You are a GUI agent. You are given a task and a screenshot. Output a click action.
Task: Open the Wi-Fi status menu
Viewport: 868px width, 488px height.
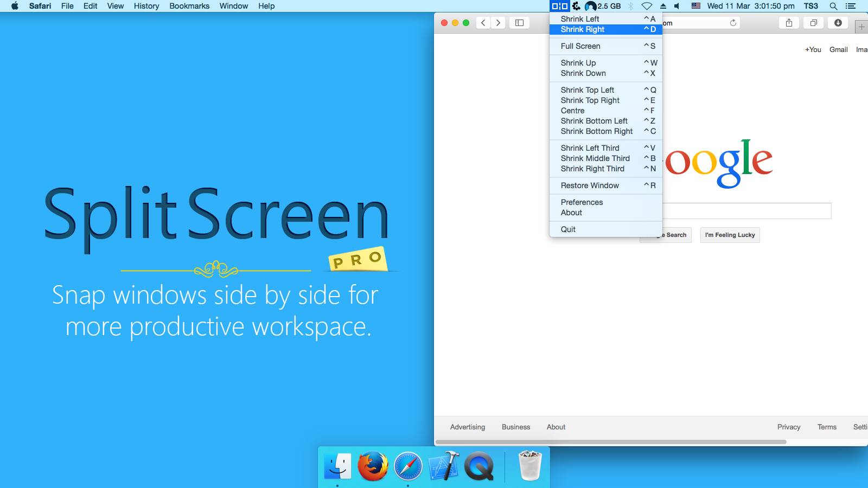coord(647,6)
